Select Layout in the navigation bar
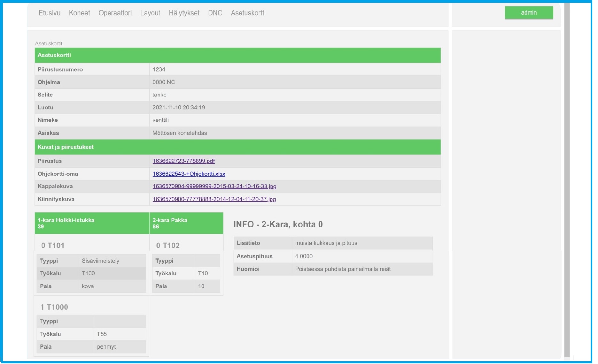598x364 pixels. point(150,13)
